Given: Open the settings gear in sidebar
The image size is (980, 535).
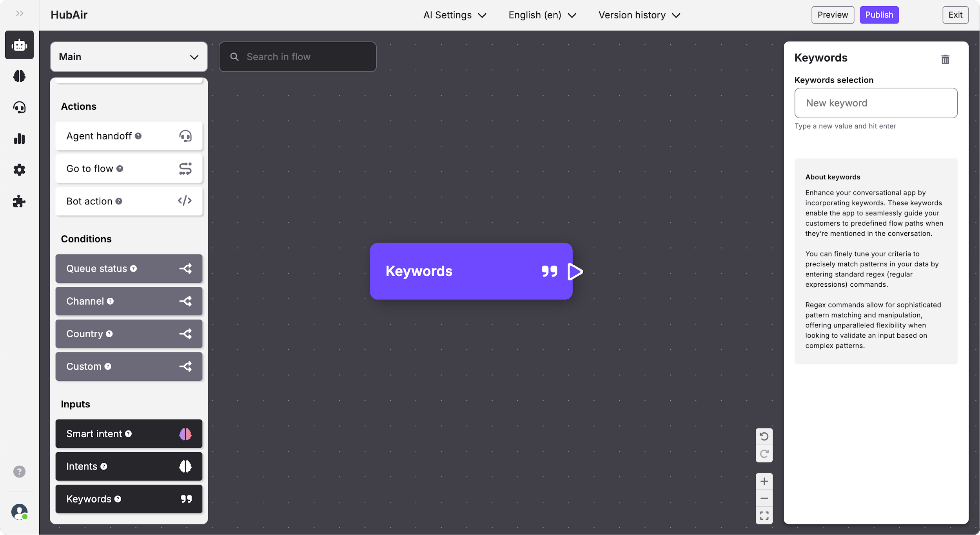Looking at the screenshot, I should [x=19, y=170].
